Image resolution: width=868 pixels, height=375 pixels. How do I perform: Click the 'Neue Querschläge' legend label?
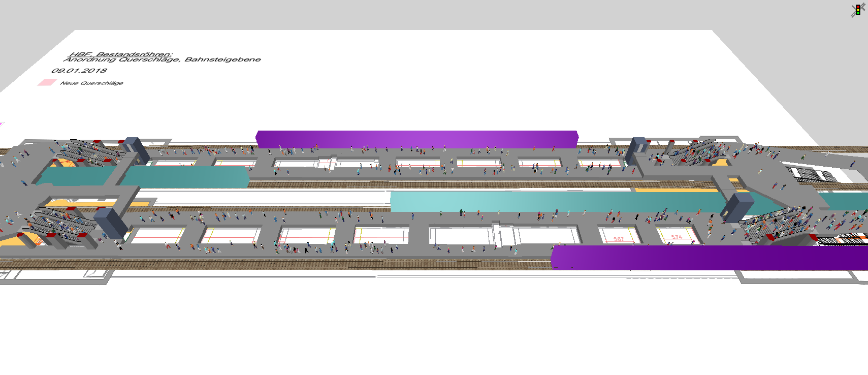coord(91,83)
